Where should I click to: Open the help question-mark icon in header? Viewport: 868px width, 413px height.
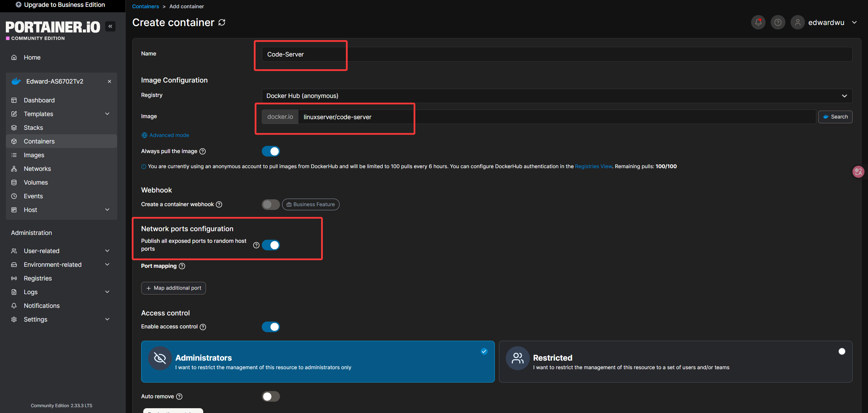tap(778, 23)
